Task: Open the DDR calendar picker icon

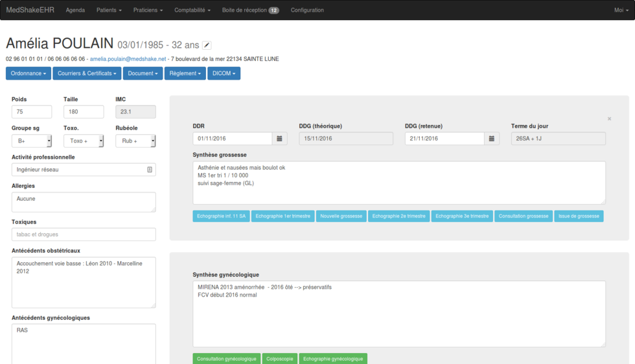Action: 279,139
